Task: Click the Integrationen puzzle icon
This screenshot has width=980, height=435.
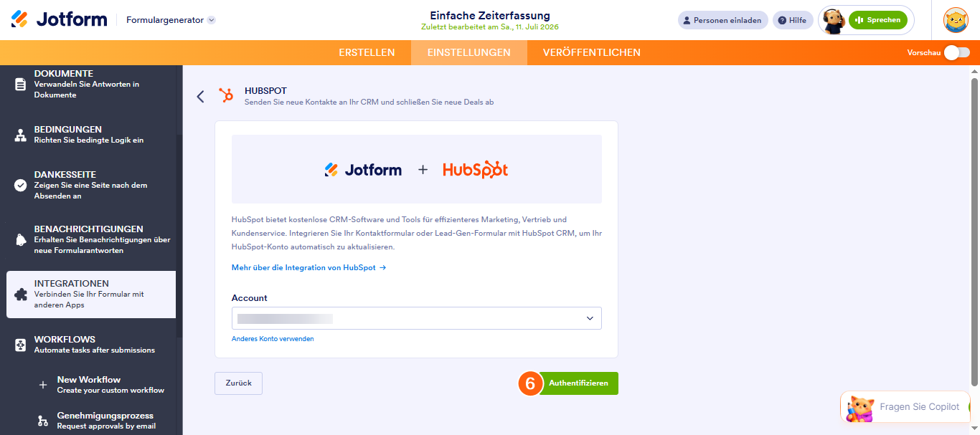Action: pyautogui.click(x=20, y=295)
